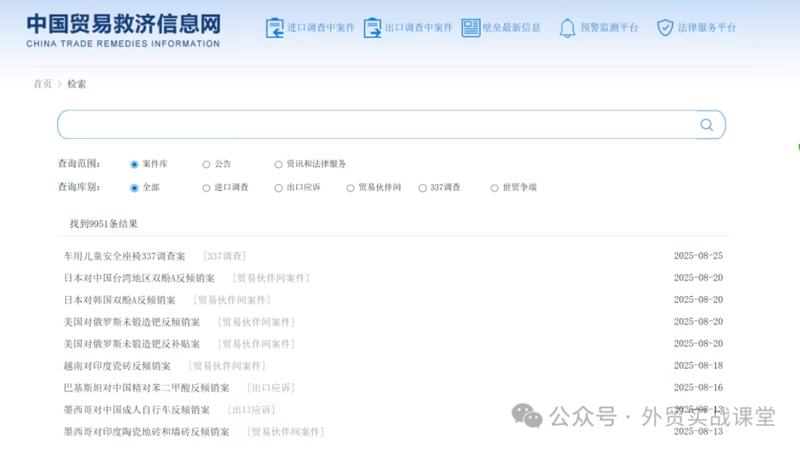Click the 壁垒最新信息 newspaper icon
Screen dimensions: 800x450
coord(471,28)
